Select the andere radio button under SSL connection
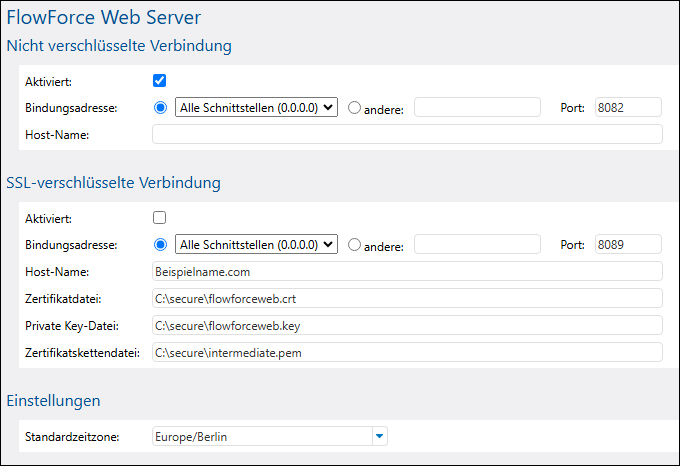This screenshot has height=466, width=680. pos(354,244)
